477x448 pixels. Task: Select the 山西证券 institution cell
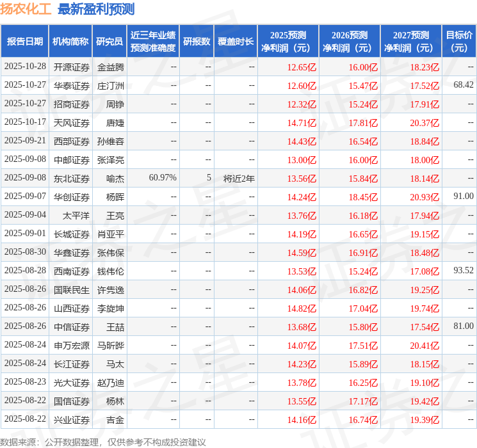pyautogui.click(x=72, y=308)
